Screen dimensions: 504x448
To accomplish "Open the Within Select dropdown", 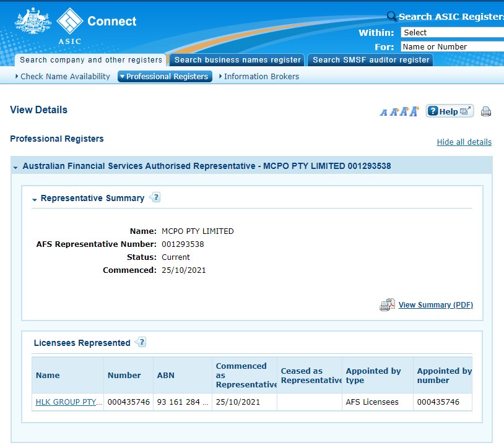I will 452,32.
